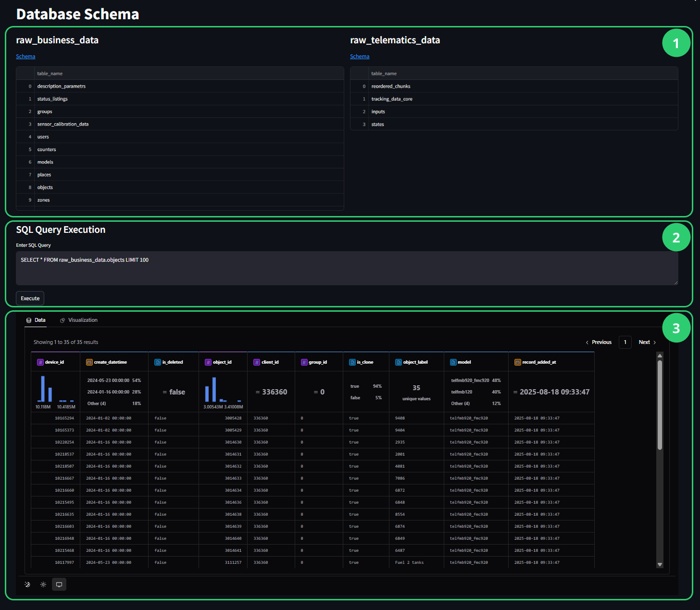Switch to the Visualization tab
The image size is (700, 610).
pyautogui.click(x=83, y=319)
